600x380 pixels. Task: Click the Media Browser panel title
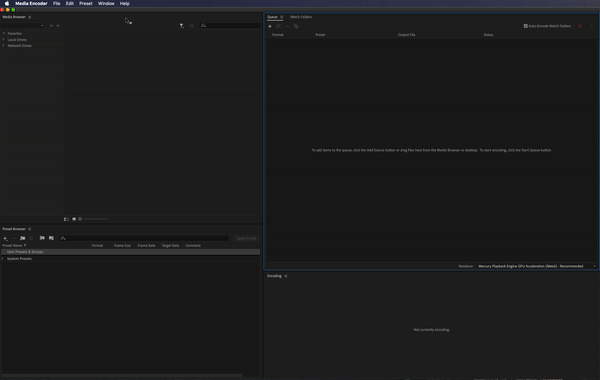(14, 17)
